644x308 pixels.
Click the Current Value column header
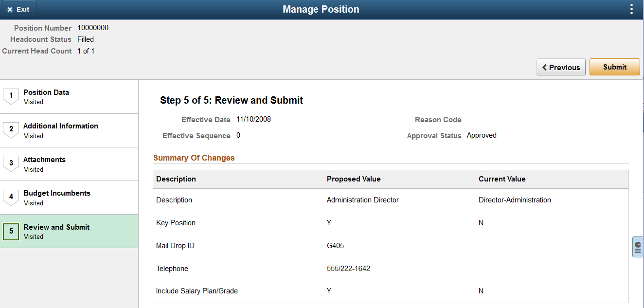coord(502,179)
